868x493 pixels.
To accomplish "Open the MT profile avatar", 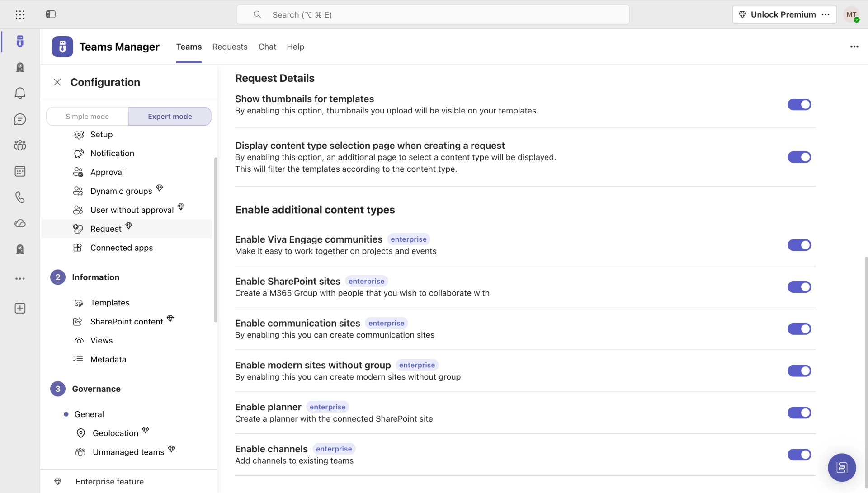I will coord(852,14).
